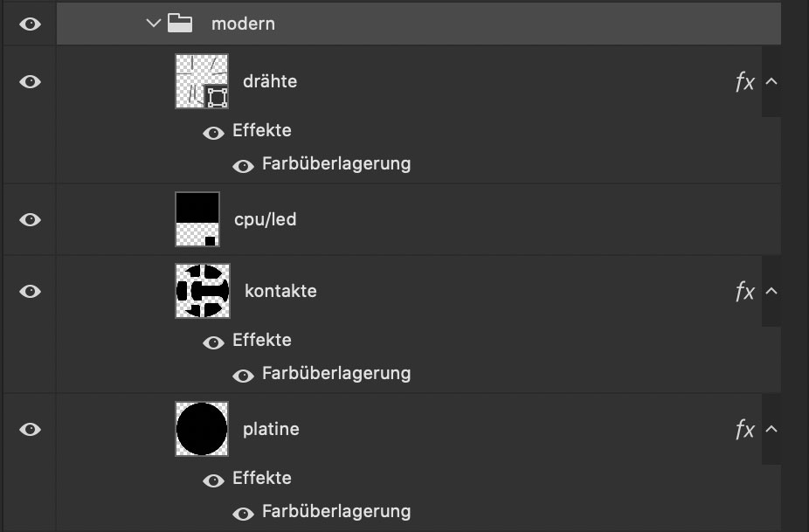Hide Farbüberlagerung effect under platine
This screenshot has height=532, width=809.
(243, 514)
